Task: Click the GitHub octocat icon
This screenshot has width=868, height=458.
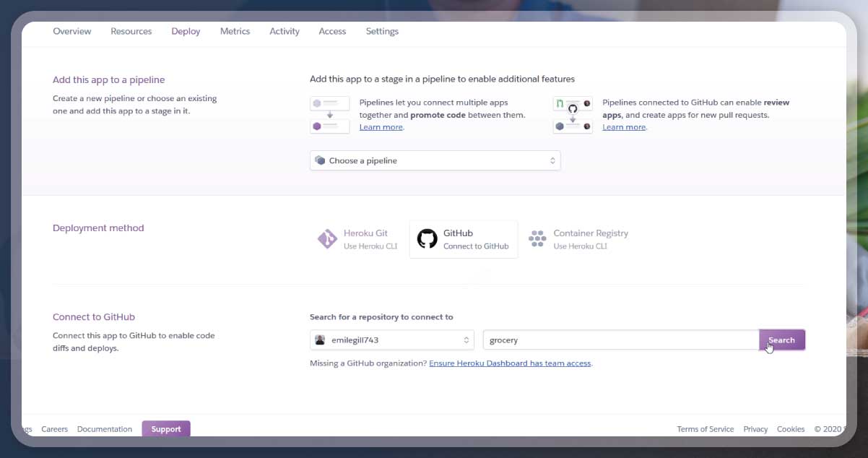Action: tap(428, 239)
